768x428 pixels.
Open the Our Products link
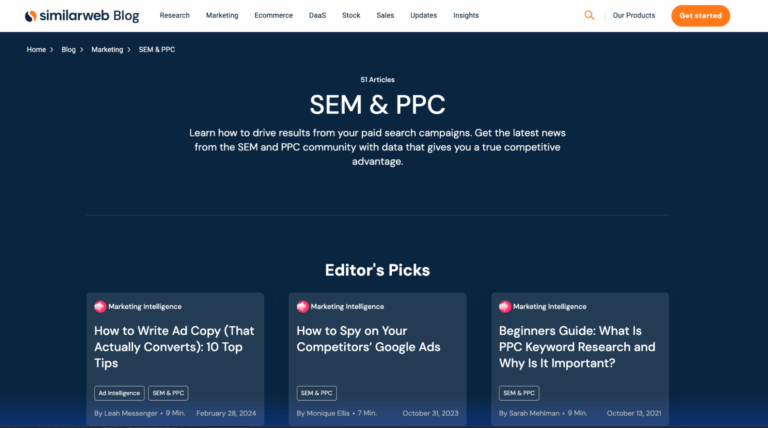tap(633, 16)
